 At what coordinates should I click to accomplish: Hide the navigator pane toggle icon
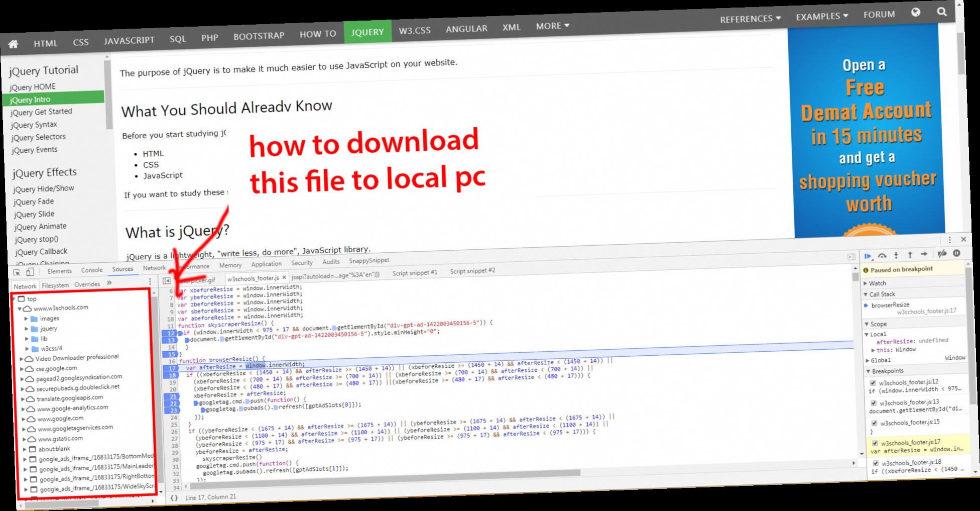tap(167, 281)
